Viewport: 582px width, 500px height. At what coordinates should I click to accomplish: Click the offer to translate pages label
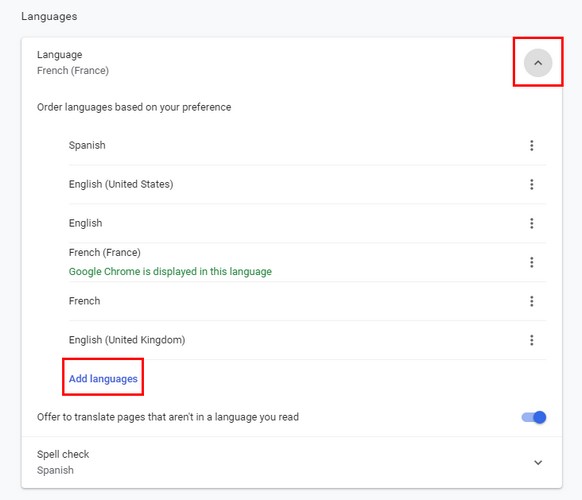click(x=168, y=417)
